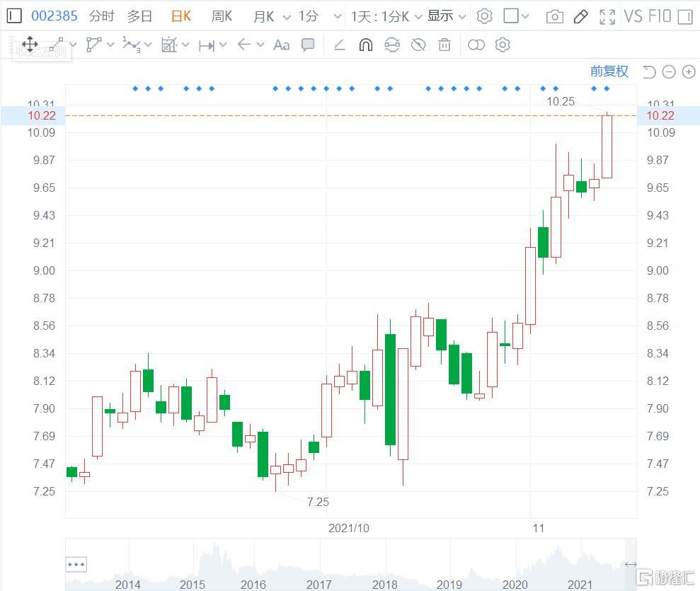This screenshot has height=591, width=700.
Task: Select the 日K daily candlestick tab
Action: [x=180, y=16]
